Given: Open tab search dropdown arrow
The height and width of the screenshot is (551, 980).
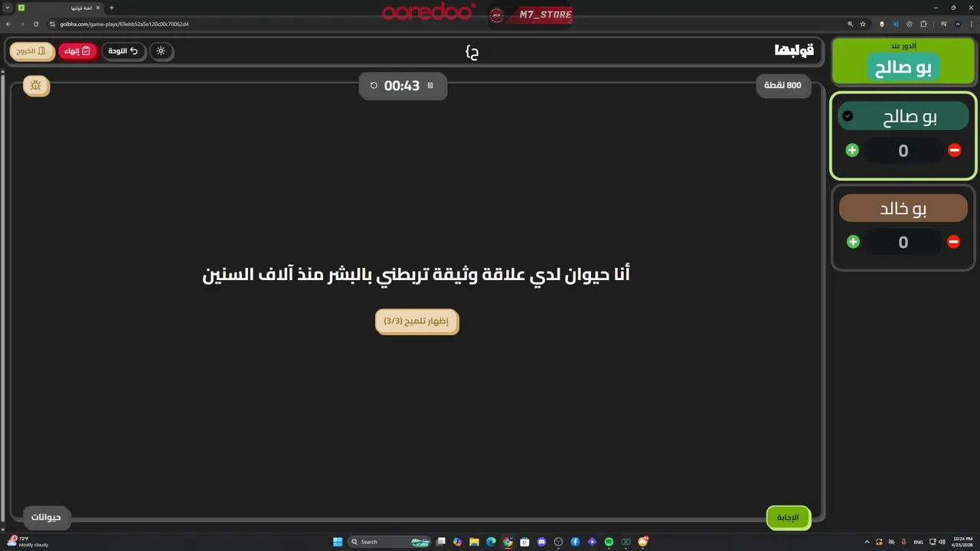Looking at the screenshot, I should coord(8,8).
